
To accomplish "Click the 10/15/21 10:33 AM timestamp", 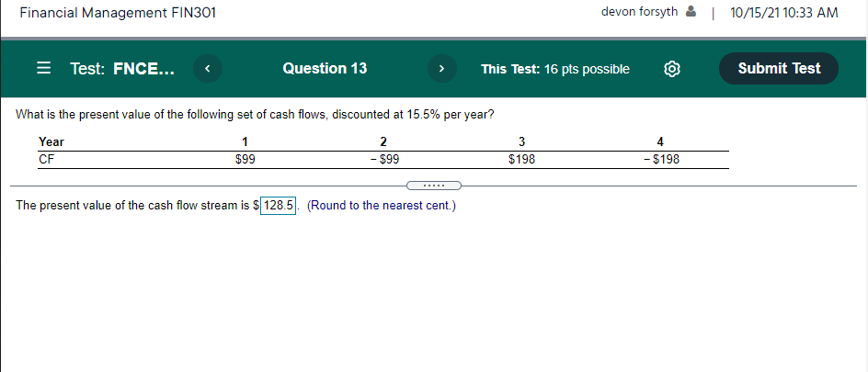I will (783, 12).
